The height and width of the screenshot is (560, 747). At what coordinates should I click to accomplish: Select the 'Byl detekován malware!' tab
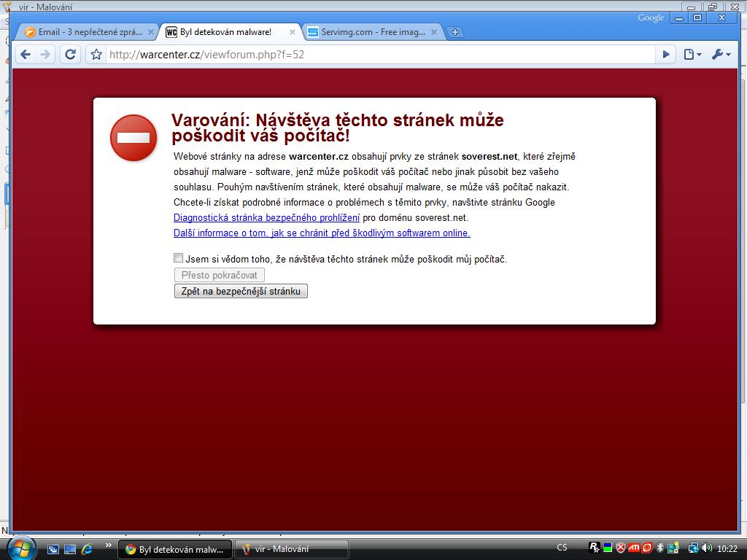click(231, 32)
